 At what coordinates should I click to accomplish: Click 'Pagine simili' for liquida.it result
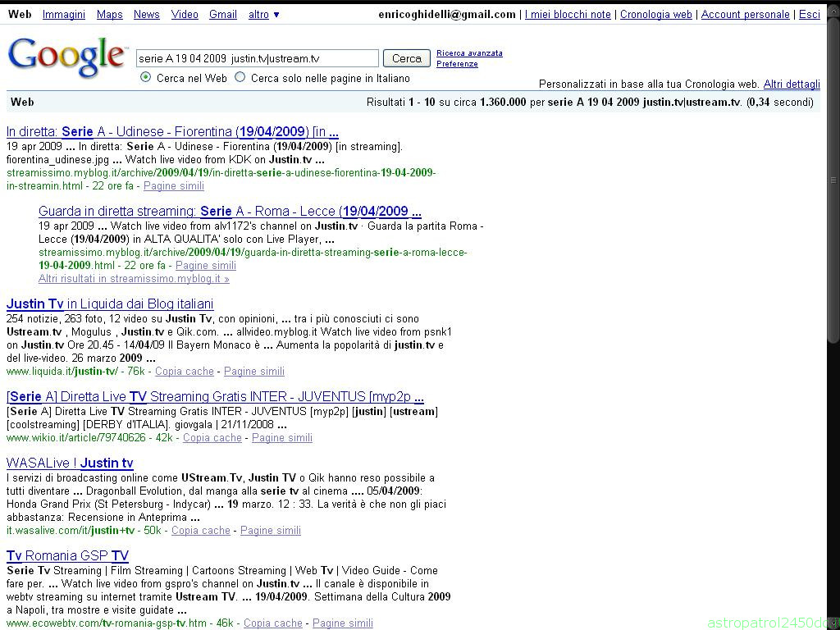pyautogui.click(x=254, y=372)
